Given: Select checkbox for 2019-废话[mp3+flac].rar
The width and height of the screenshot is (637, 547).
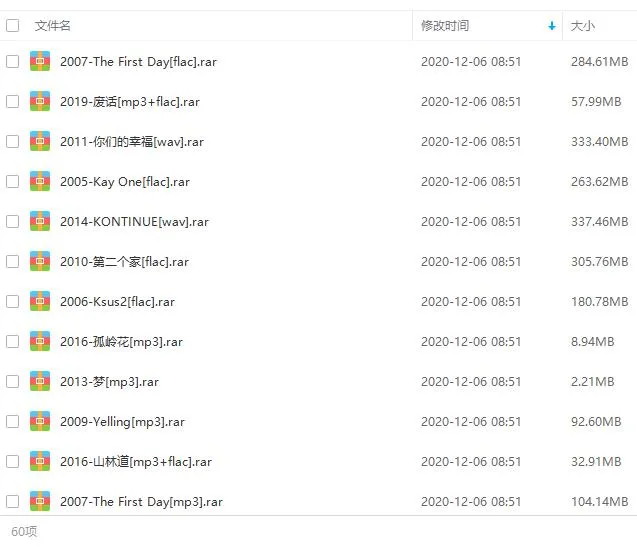Looking at the screenshot, I should coord(13,101).
